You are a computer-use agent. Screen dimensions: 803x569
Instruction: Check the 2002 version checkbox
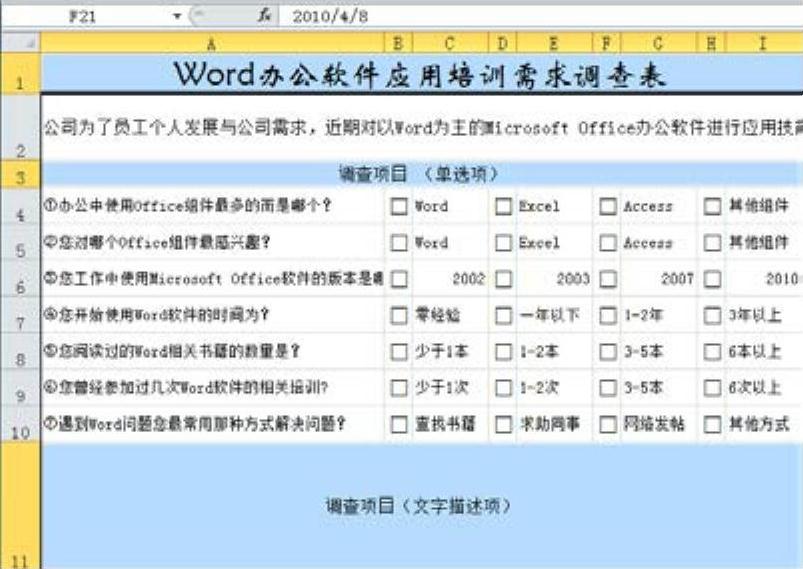pos(399,279)
